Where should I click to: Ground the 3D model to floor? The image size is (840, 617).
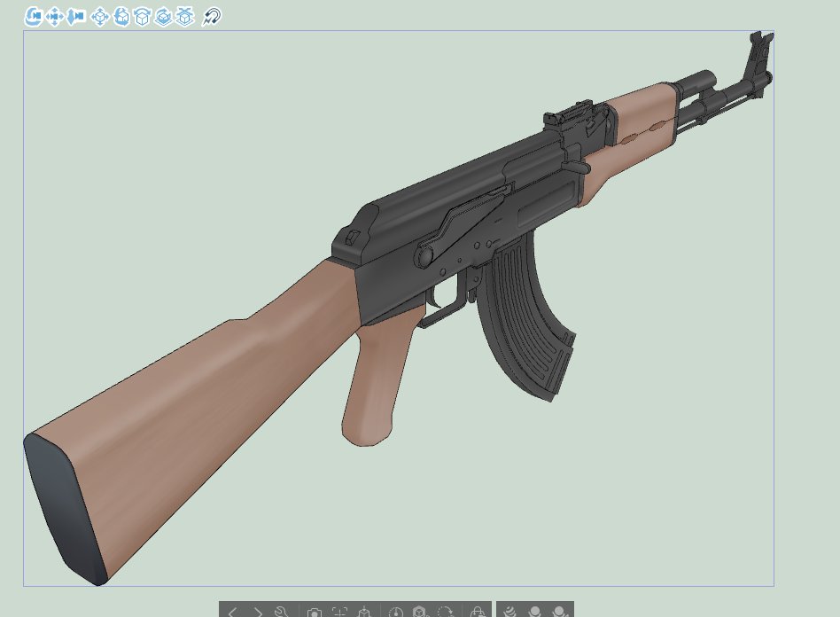point(364,612)
